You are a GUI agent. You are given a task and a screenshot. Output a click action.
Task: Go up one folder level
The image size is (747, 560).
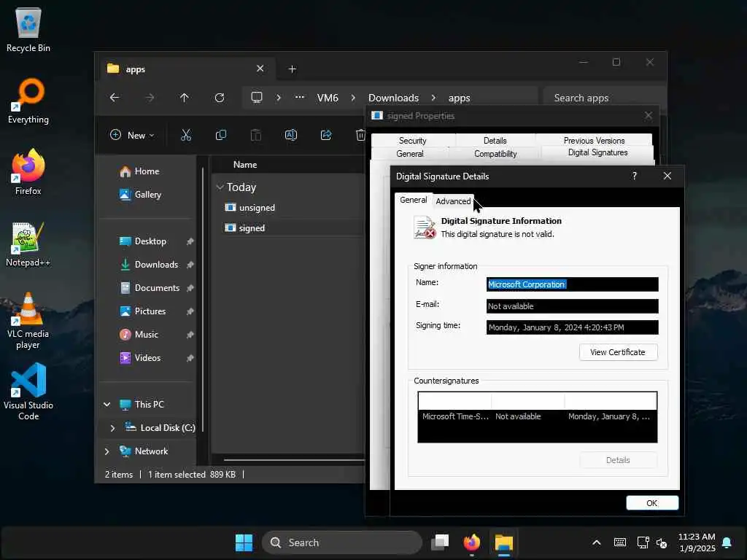[185, 98]
